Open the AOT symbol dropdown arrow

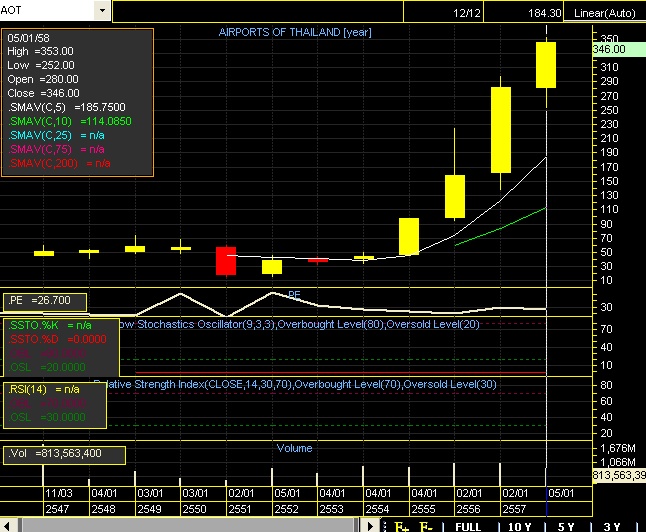pyautogui.click(x=101, y=10)
